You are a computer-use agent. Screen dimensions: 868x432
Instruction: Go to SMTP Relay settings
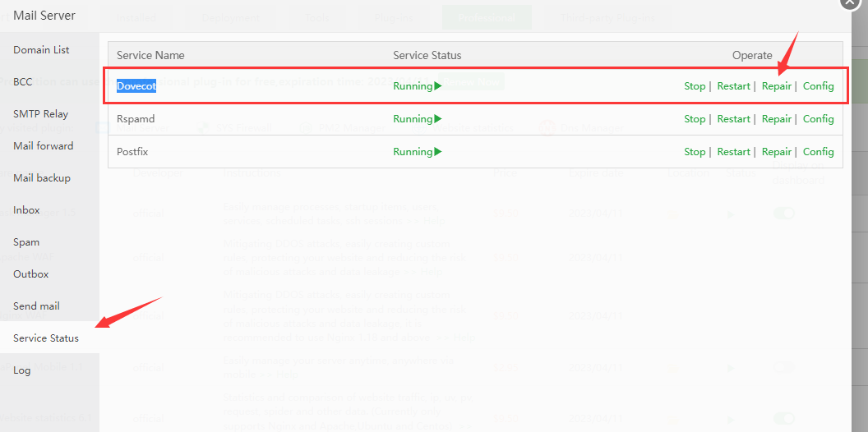tap(40, 114)
